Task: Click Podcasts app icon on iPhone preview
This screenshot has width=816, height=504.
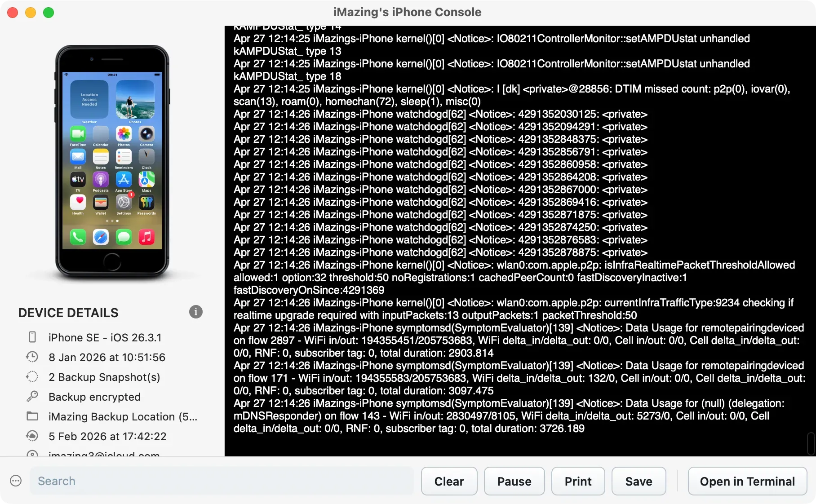Action: [x=101, y=180]
